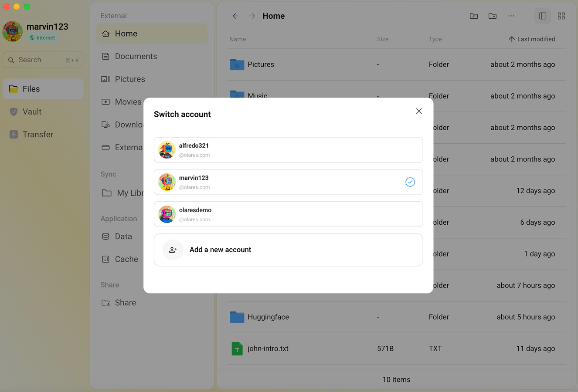Select the Cache item under Application
Image resolution: width=578 pixels, height=392 pixels.
[x=126, y=259]
